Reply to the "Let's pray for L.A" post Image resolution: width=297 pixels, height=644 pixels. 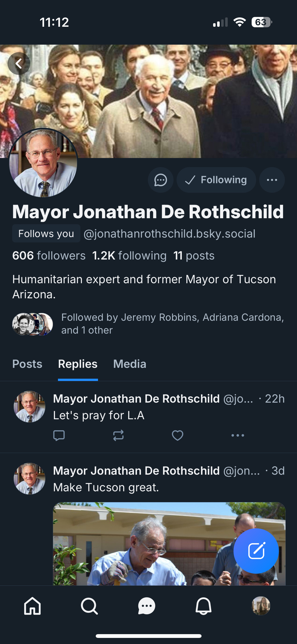tap(59, 435)
